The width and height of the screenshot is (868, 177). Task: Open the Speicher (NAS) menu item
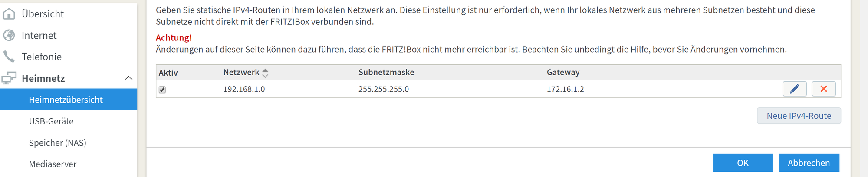coord(58,143)
